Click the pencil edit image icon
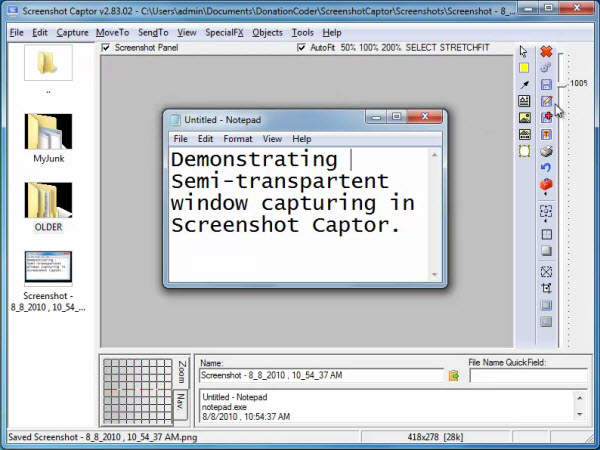This screenshot has height=450, width=600. [x=546, y=101]
